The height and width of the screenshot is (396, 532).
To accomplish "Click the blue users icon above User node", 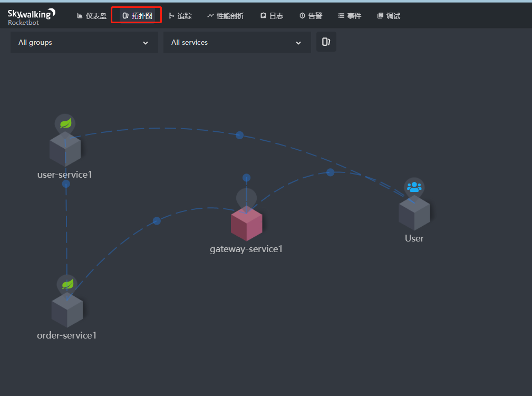I will point(414,187).
